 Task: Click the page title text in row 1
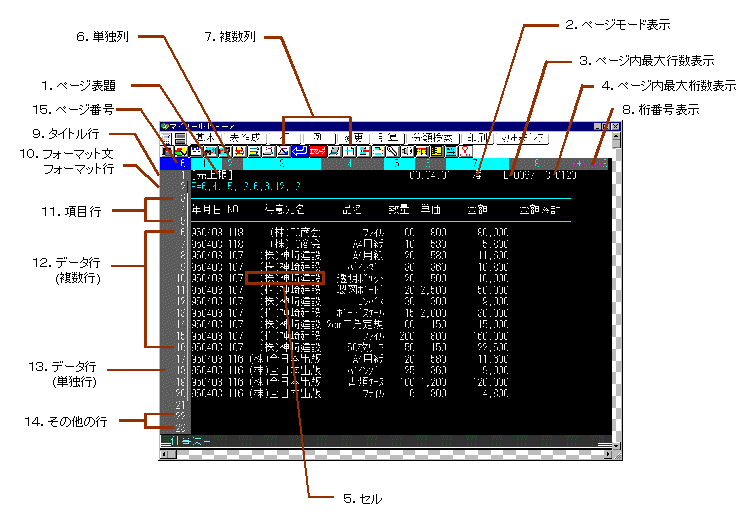point(212,175)
